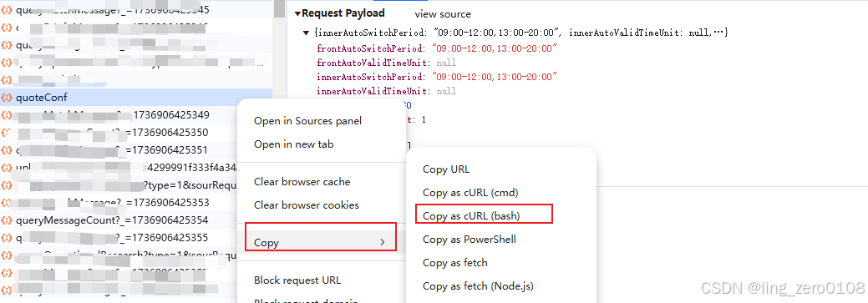Image resolution: width=868 pixels, height=303 pixels.
Task: Select the queryMessageCount?_=1736906425354 request
Action: click(113, 220)
